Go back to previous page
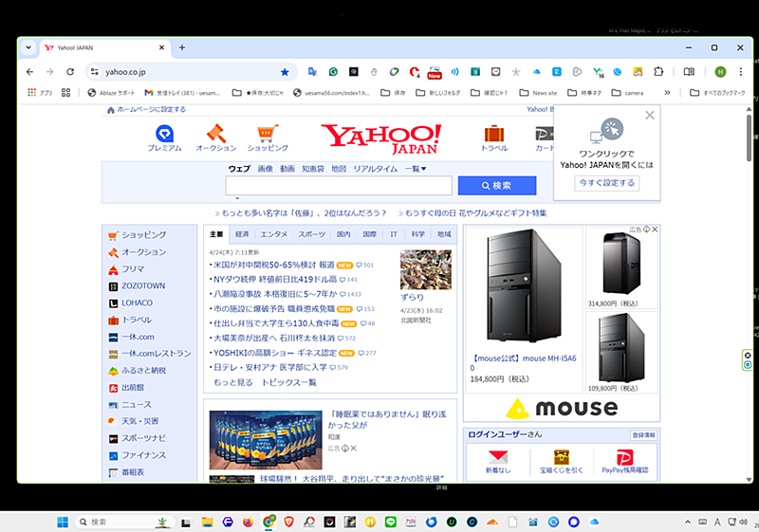The image size is (759, 532). coord(30,71)
